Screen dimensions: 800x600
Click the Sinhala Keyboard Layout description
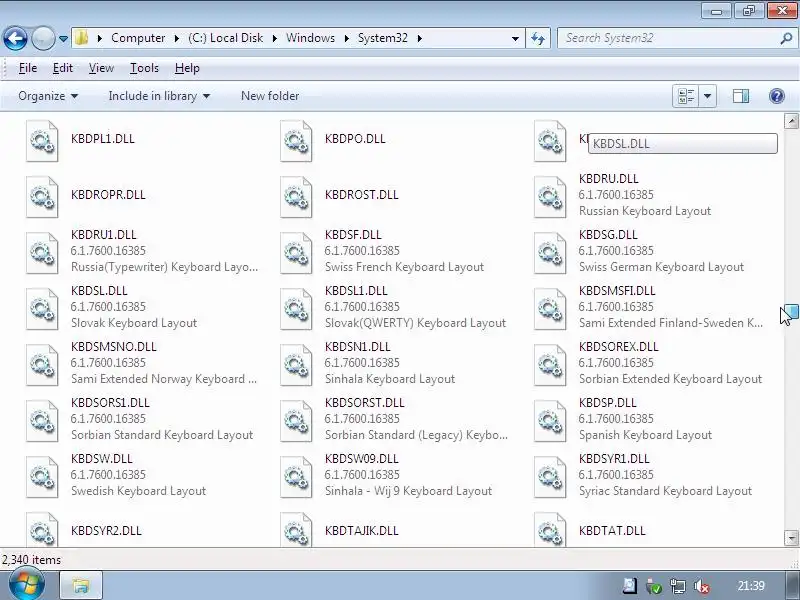[390, 379]
